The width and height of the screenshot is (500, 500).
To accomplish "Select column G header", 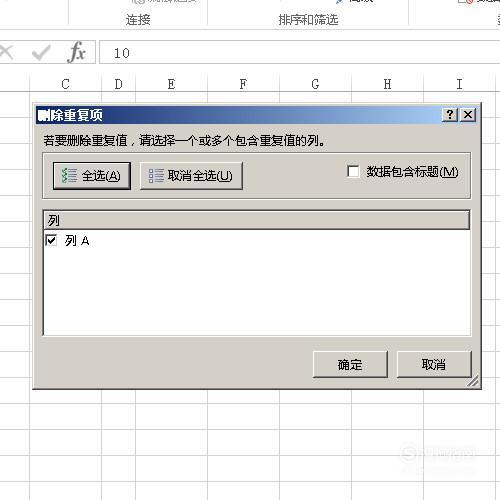I will [x=315, y=84].
